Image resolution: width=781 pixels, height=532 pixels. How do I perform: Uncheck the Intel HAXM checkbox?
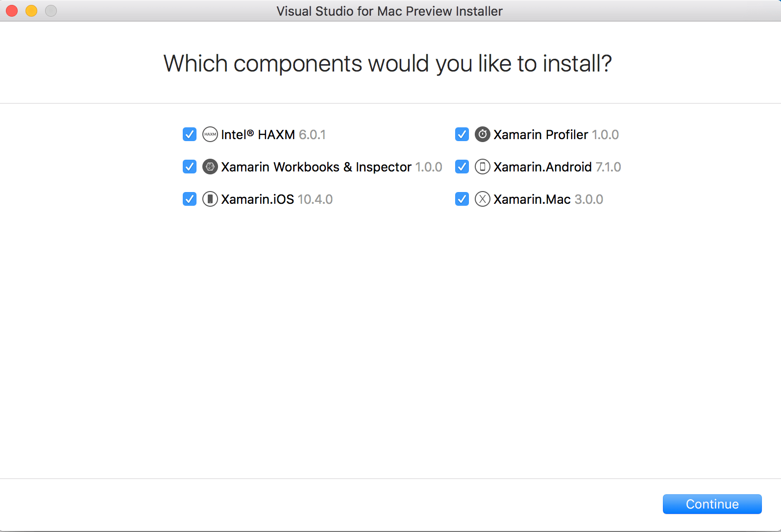coord(190,134)
